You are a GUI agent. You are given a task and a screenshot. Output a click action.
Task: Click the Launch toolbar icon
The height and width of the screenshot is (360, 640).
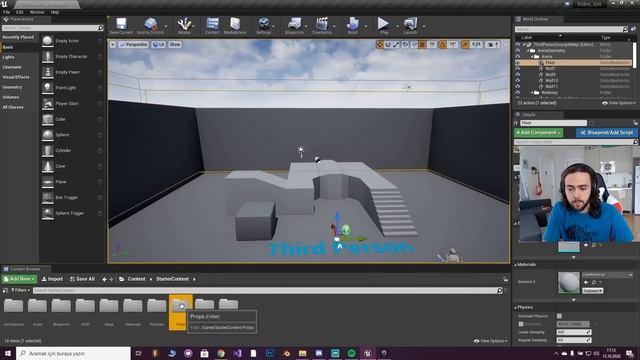point(410,24)
